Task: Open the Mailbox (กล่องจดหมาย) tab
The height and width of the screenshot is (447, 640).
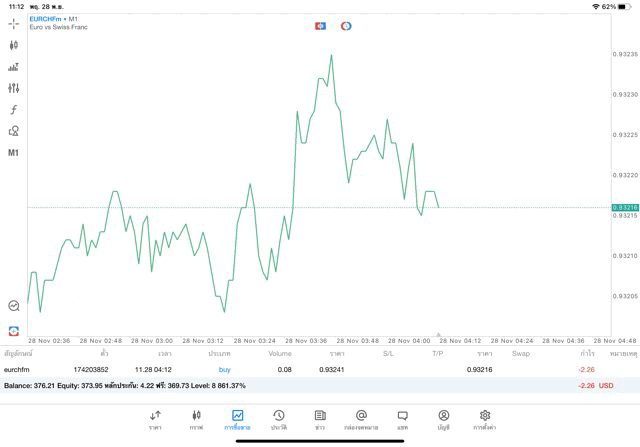Action: tap(361, 419)
